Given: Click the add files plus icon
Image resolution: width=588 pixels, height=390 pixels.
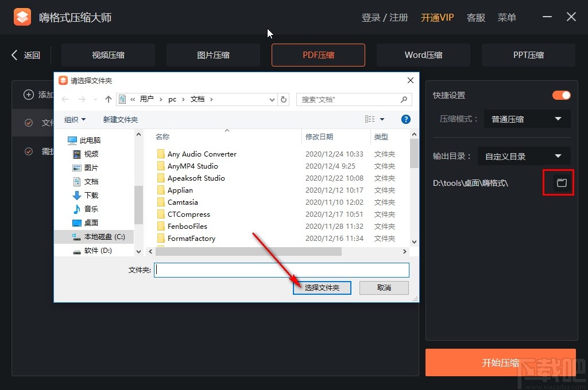Looking at the screenshot, I should 29,95.
